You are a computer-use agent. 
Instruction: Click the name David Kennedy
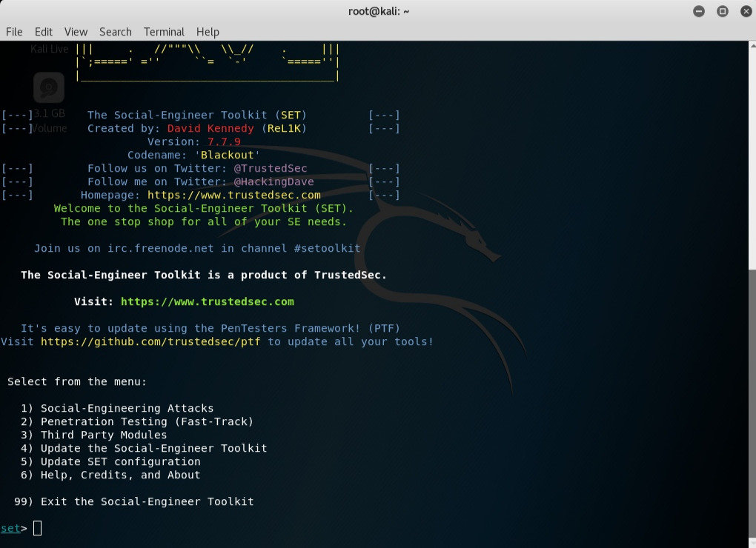coord(210,129)
